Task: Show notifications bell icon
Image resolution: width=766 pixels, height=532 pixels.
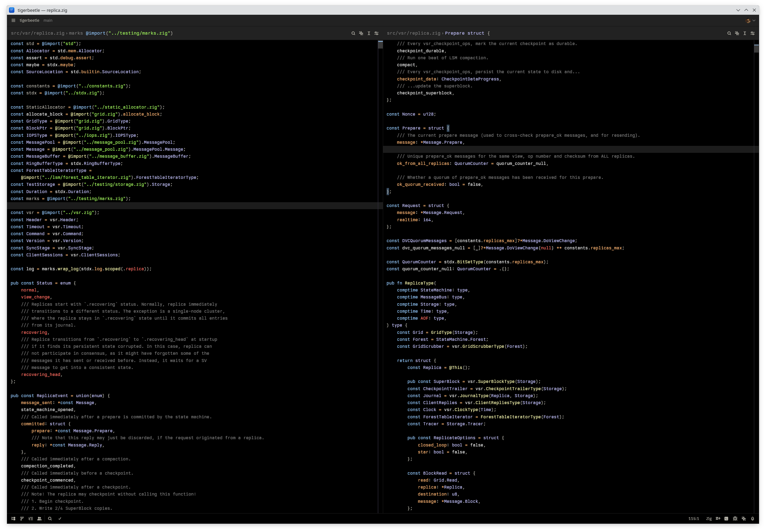Action: (753, 519)
